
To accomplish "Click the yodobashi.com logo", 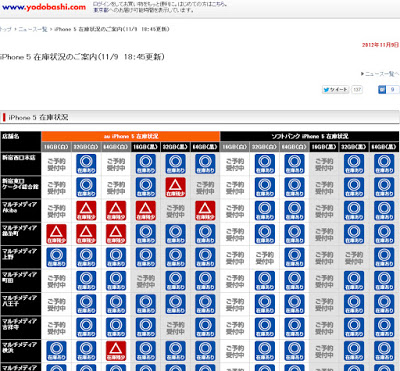I will [44, 7].
